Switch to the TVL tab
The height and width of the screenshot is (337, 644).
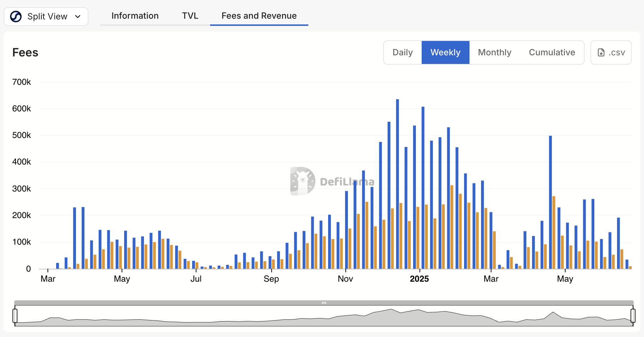[190, 16]
